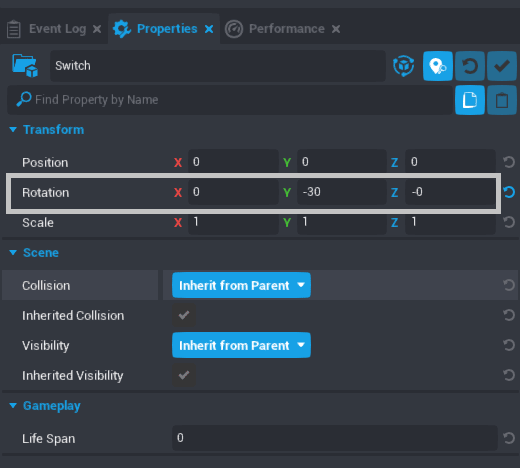Click the blue copy properties icon
520x468 pixels.
point(470,100)
